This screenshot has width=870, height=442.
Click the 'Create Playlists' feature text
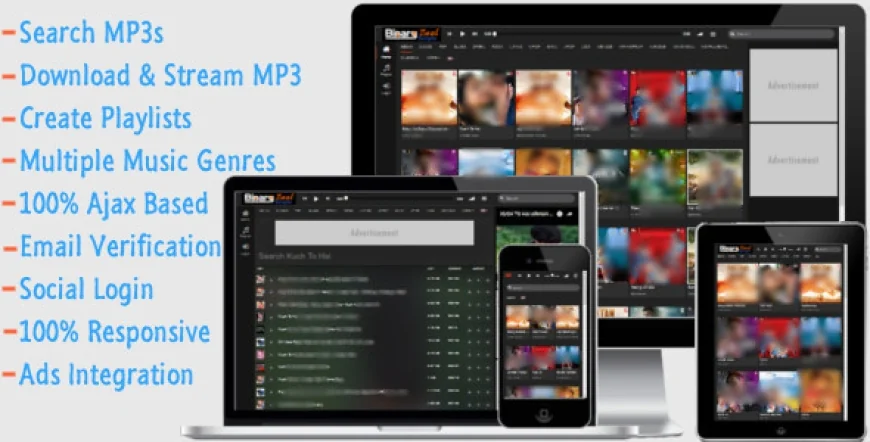coord(105,118)
